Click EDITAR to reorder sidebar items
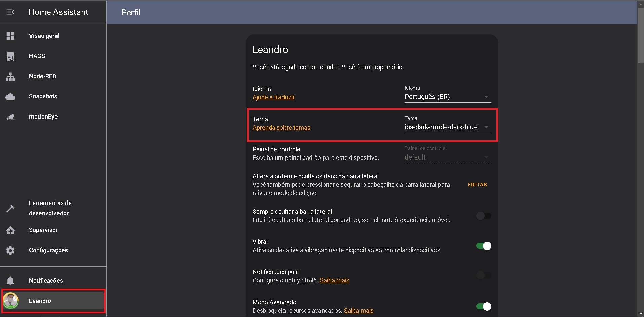Viewport: 644px width, 317px height. tap(478, 185)
